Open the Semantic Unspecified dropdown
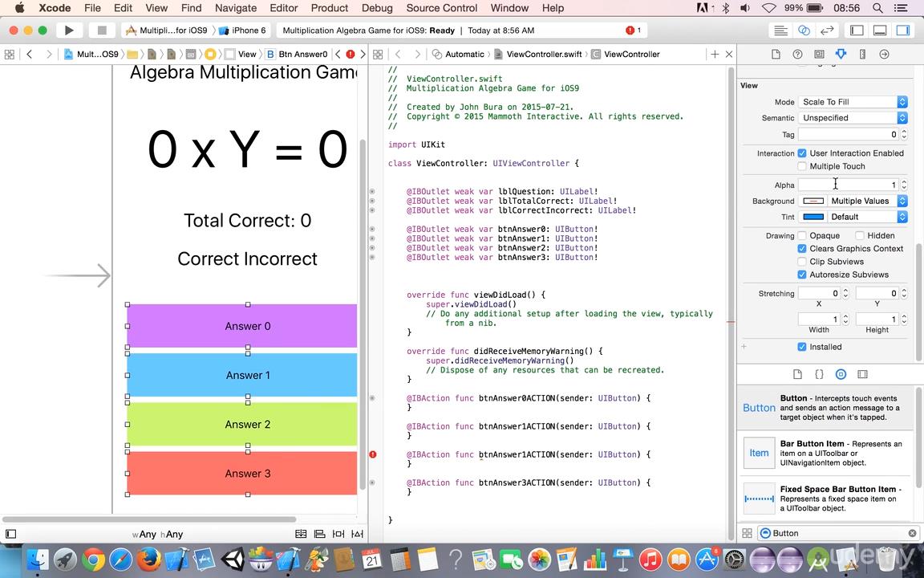The image size is (924, 578). click(x=853, y=118)
